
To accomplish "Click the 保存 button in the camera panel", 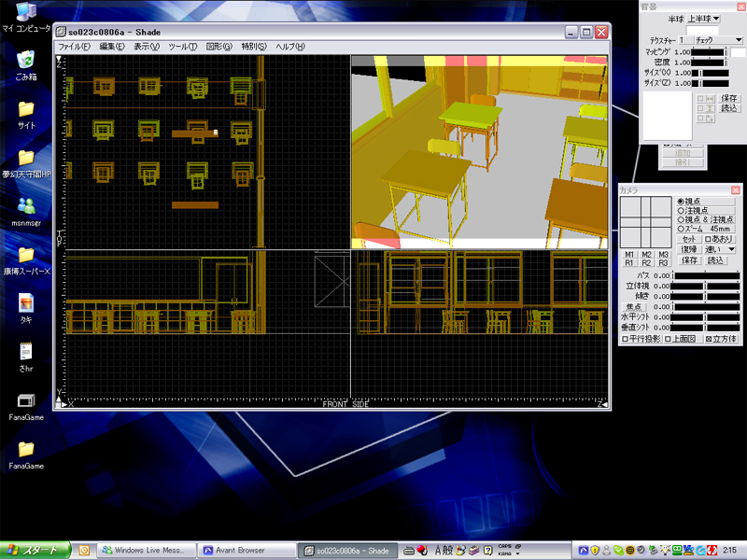I will tap(689, 260).
